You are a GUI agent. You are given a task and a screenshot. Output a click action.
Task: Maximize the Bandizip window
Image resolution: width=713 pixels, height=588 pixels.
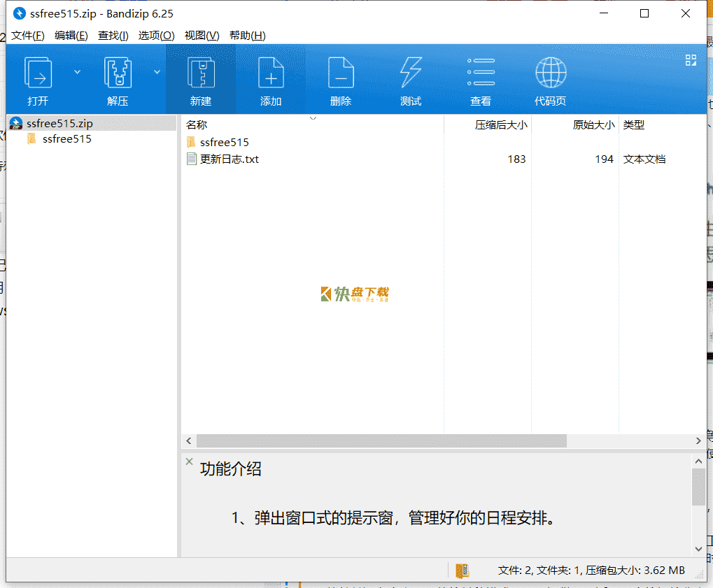coord(644,13)
